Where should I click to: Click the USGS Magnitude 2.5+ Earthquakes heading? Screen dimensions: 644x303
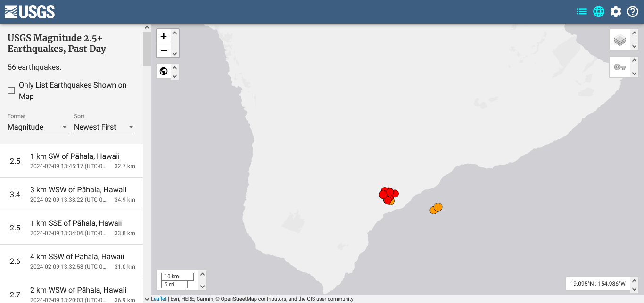(x=57, y=43)
